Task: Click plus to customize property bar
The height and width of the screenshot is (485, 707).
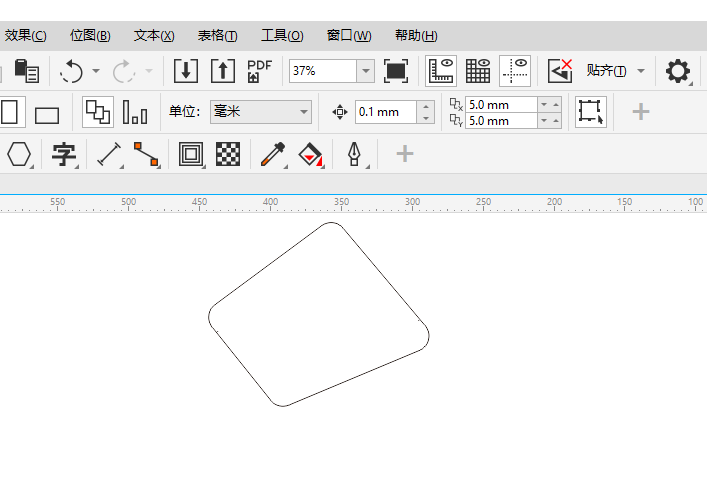Action: [x=641, y=112]
